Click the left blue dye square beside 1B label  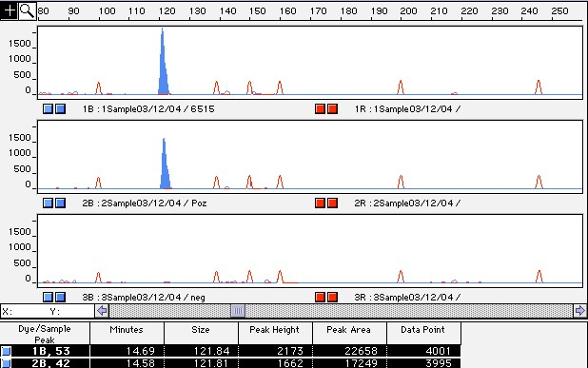[48, 109]
